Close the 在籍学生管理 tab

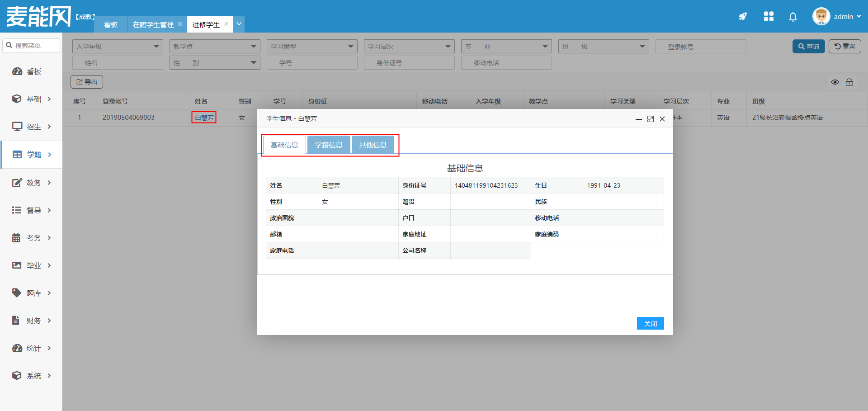pos(180,24)
